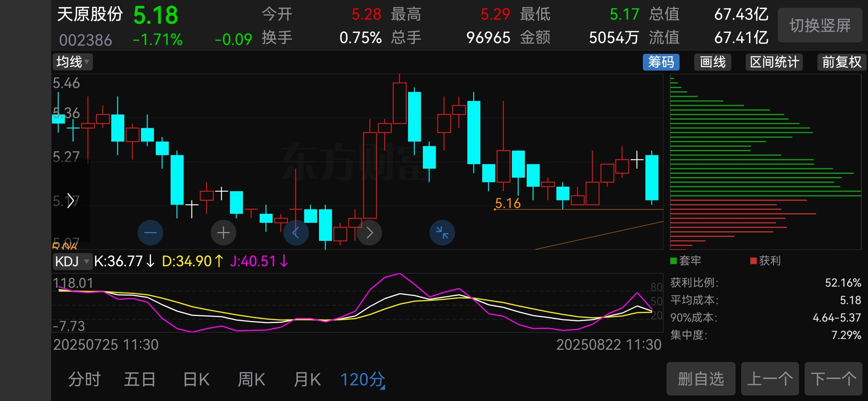Tap the current price 5.18
Image resolution: width=868 pixels, height=401 pixels.
click(x=155, y=15)
